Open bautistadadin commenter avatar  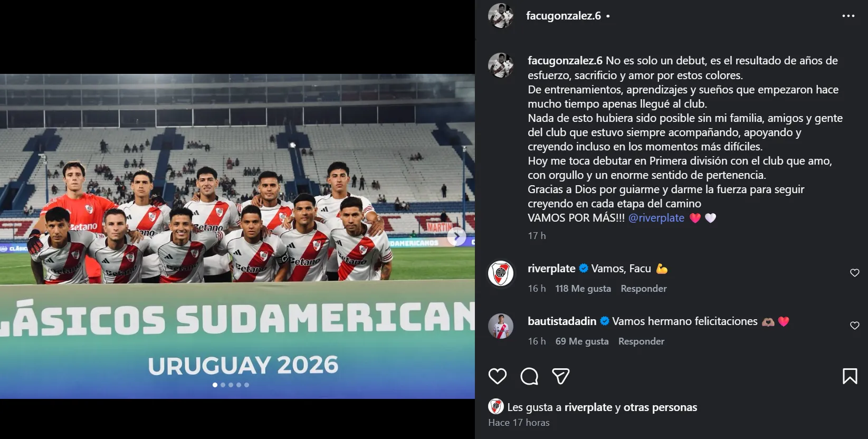click(x=501, y=326)
